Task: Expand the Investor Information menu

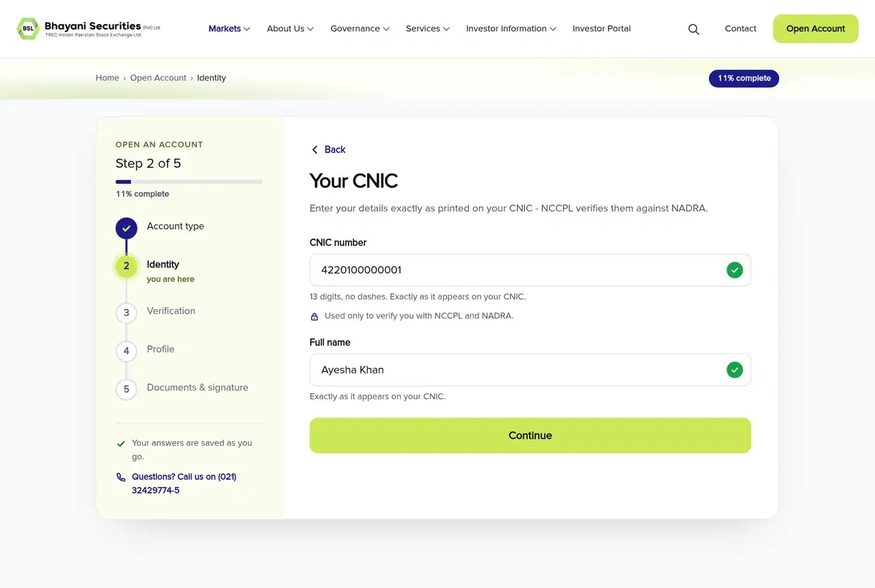Action: tap(511, 29)
